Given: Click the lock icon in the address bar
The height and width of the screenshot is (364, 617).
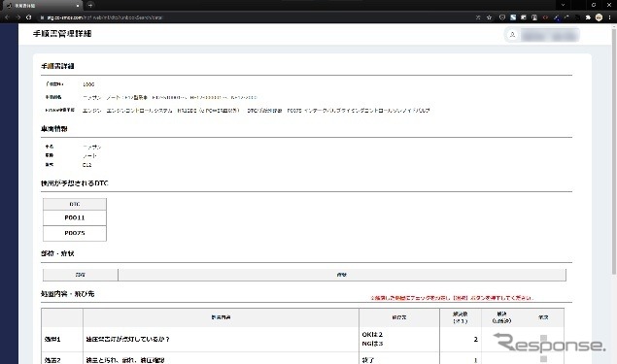Looking at the screenshot, I should (42, 17).
